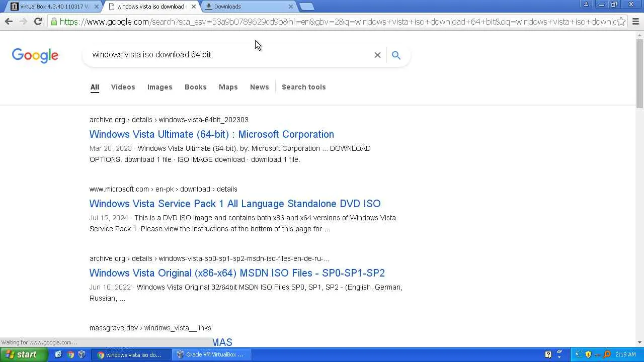Select the All results filter
Screen dimensions: 644x362
tap(95, 87)
